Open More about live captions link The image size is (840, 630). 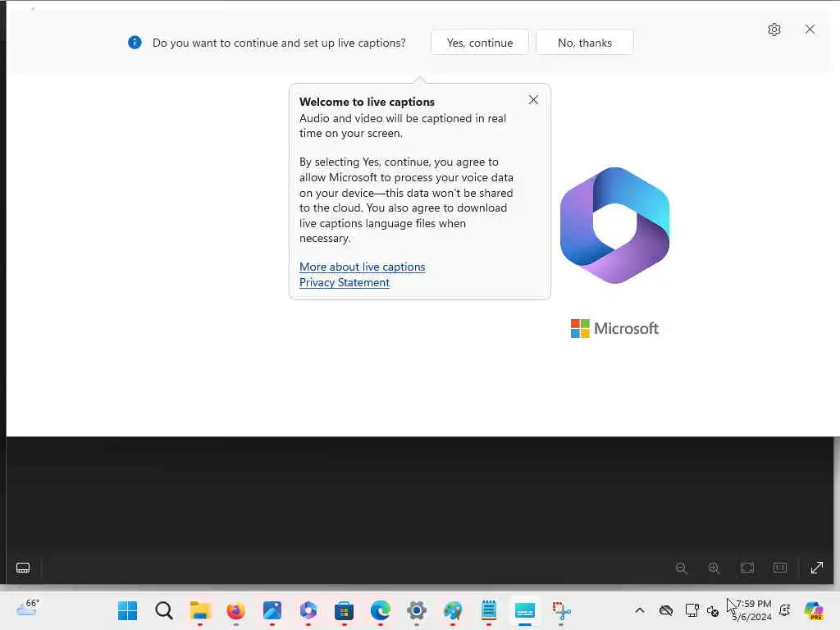(x=362, y=267)
